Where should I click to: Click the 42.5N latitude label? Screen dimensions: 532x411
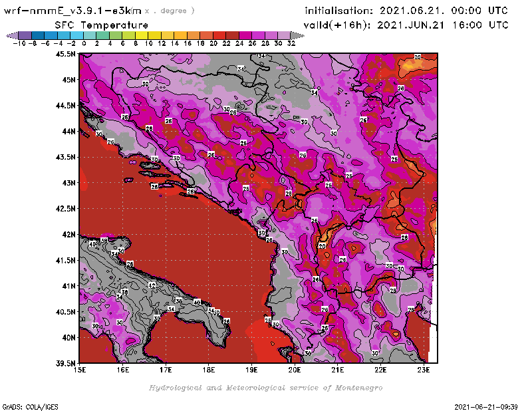click(x=65, y=209)
